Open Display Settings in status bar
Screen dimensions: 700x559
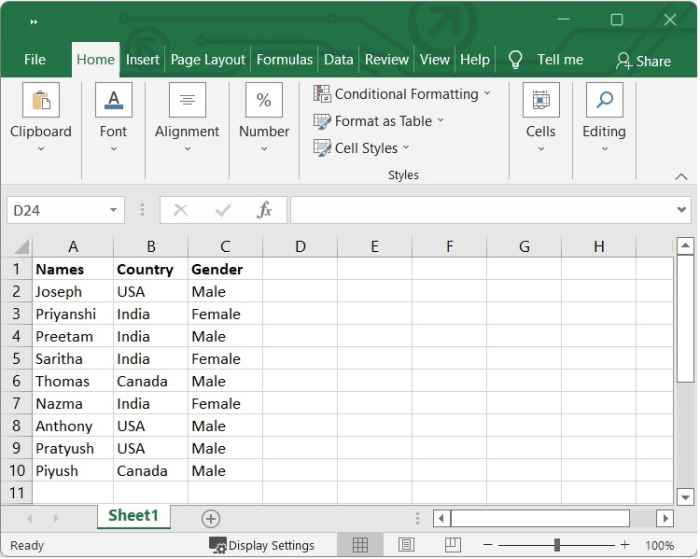tap(262, 545)
